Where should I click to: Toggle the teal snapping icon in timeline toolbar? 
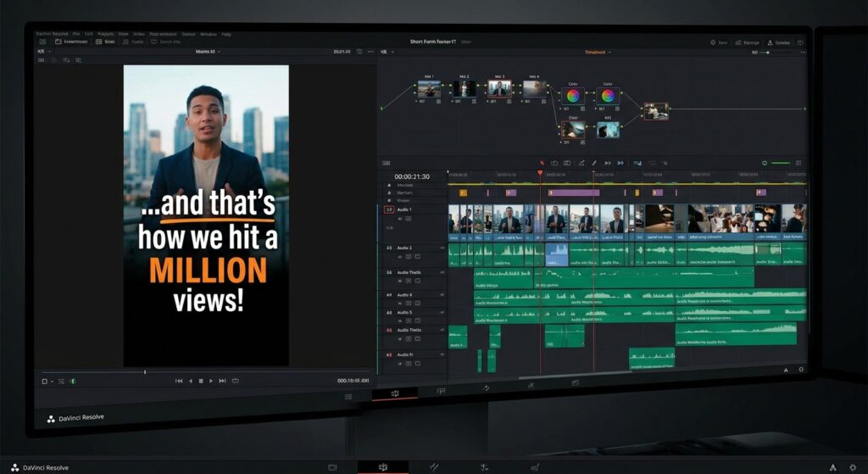tap(637, 163)
